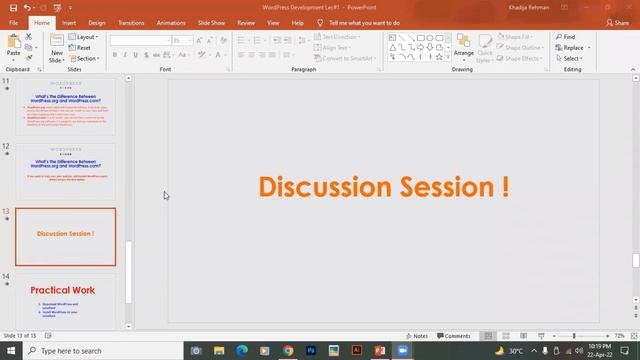Image resolution: width=640 pixels, height=360 pixels.
Task: Align text right
Action: click(262, 55)
